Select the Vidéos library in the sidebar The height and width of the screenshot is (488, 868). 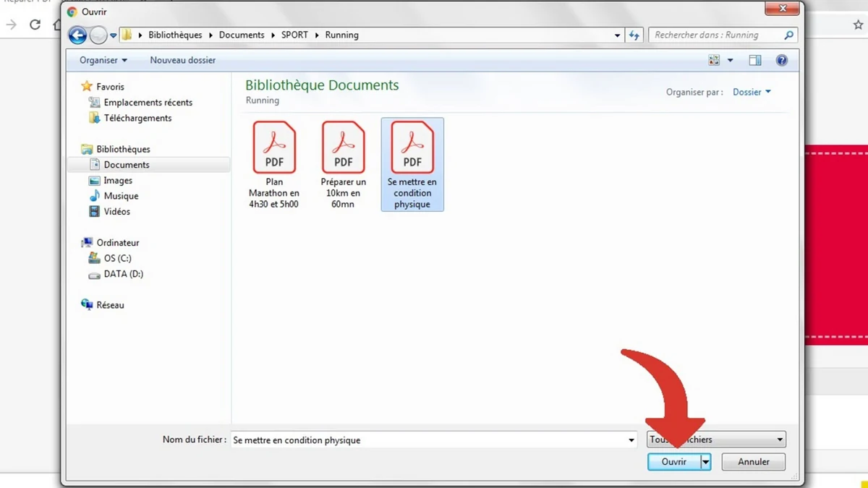116,211
